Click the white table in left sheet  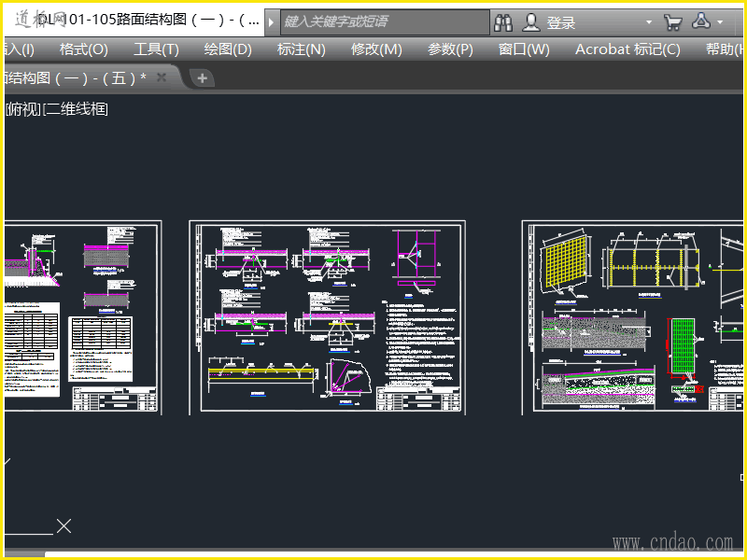click(101, 348)
